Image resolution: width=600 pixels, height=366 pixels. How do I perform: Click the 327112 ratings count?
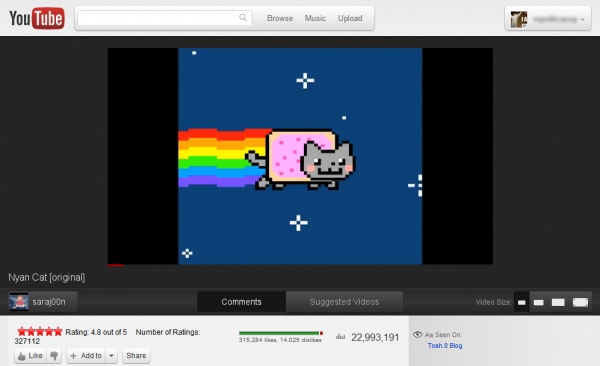[27, 341]
